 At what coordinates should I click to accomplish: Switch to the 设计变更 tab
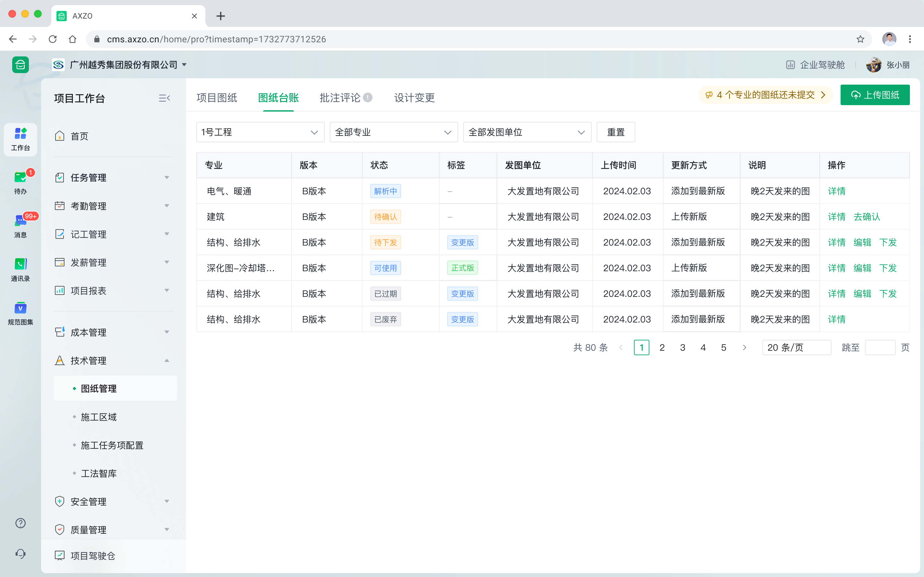tap(414, 98)
